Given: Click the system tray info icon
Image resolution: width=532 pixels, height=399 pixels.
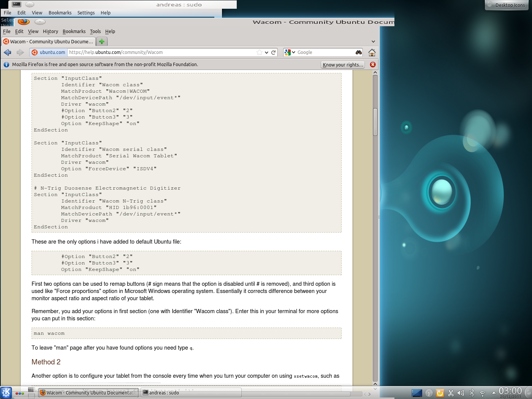Looking at the screenshot, I should [429, 393].
